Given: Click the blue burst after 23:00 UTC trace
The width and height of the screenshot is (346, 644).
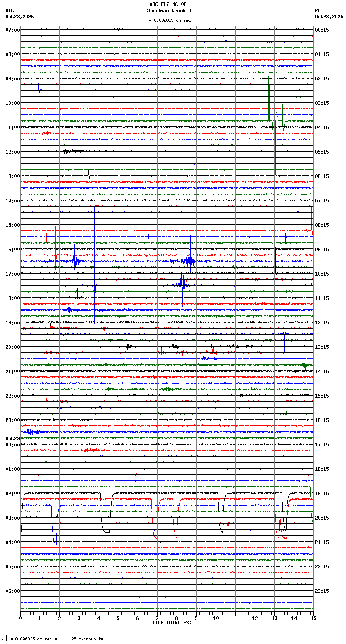Looking at the screenshot, I should tap(33, 432).
